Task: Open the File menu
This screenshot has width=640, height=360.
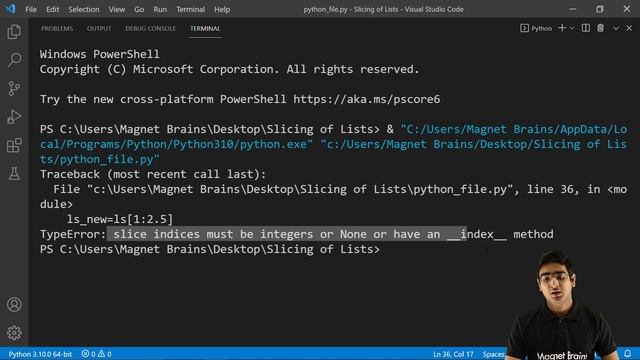Action: (x=31, y=9)
